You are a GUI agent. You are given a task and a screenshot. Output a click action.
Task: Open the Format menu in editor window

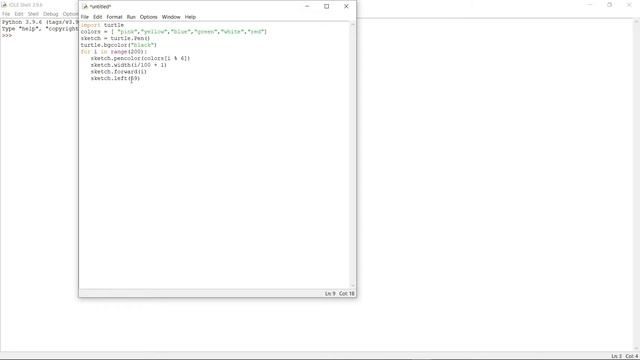click(114, 17)
